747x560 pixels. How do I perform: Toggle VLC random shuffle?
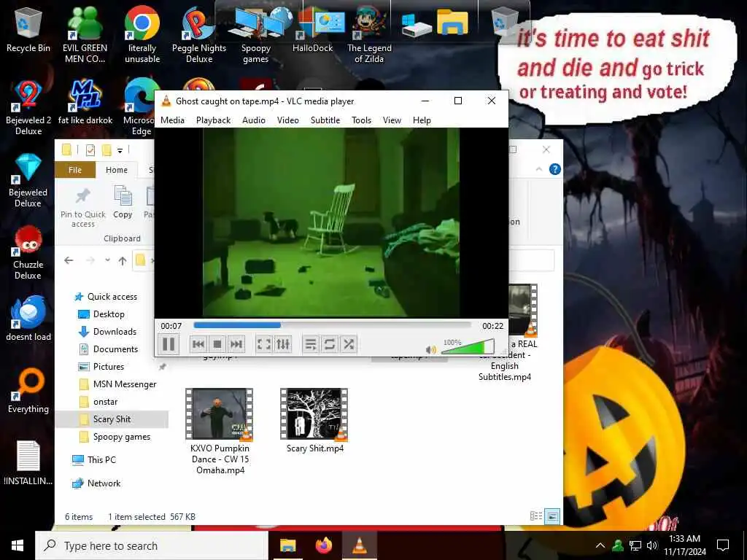tap(349, 344)
